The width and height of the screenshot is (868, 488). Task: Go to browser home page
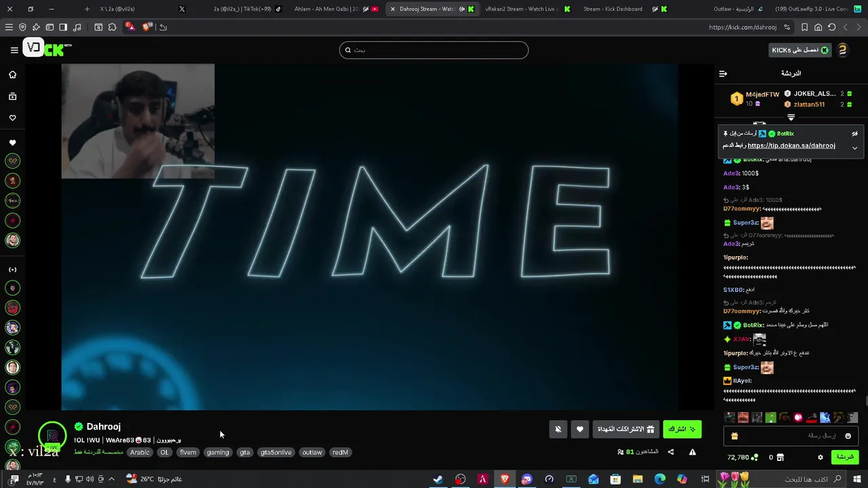click(x=818, y=27)
